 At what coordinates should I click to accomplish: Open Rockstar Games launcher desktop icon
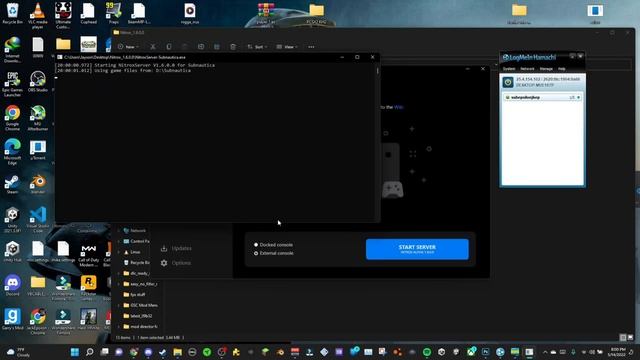[x=88, y=288]
